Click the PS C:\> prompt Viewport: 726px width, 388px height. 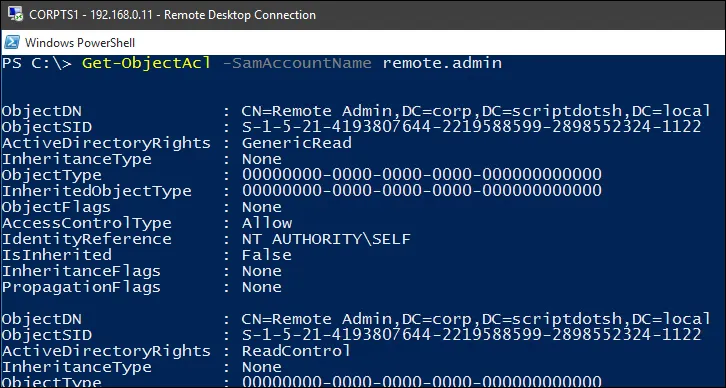click(x=37, y=63)
